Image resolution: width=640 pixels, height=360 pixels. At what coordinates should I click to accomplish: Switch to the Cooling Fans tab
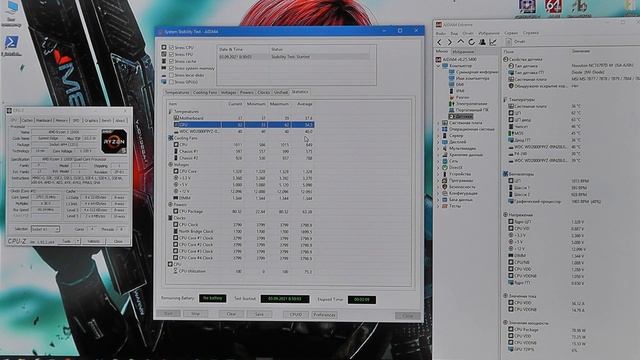tap(205, 93)
